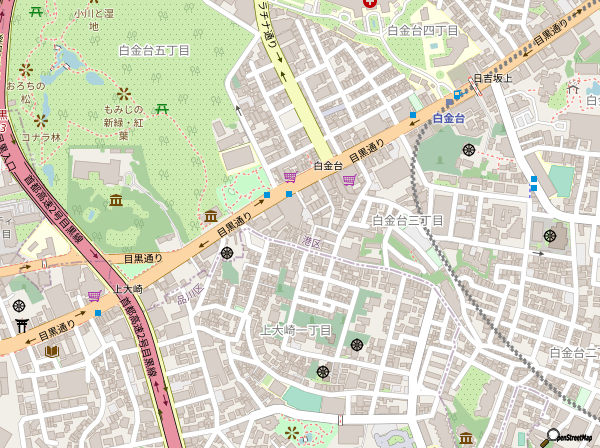
Task: Click the temple wheel icon beside 品川区 boundary
Action: pyautogui.click(x=227, y=253)
